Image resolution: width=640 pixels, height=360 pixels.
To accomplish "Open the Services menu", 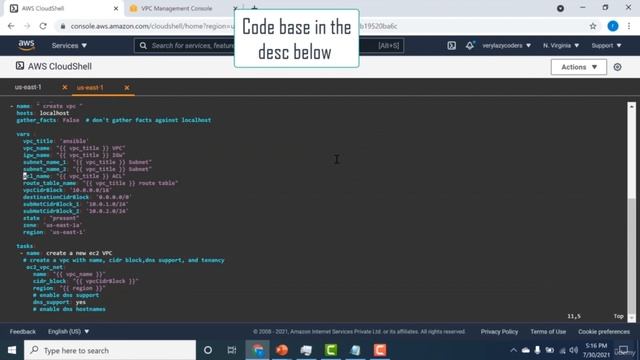I will (x=69, y=46).
